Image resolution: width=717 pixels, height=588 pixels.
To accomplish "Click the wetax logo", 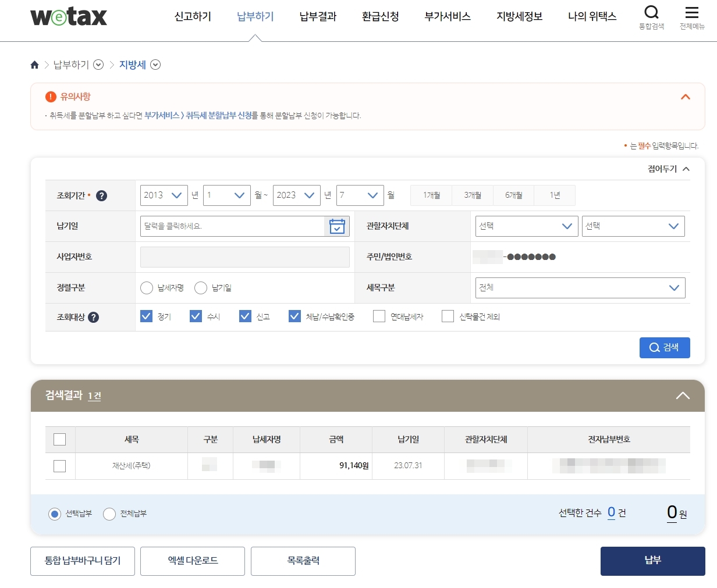I will (69, 16).
